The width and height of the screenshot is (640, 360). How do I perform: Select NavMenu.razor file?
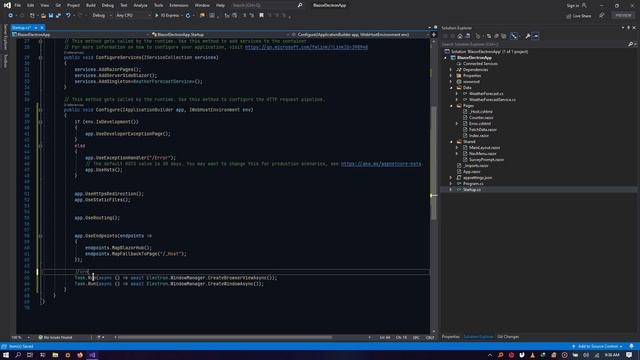coord(482,153)
